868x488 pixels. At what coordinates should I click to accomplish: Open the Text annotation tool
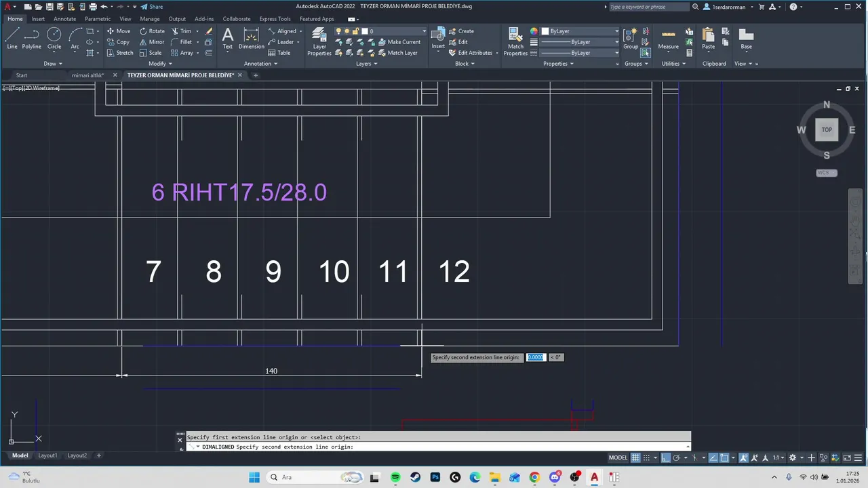coord(228,38)
